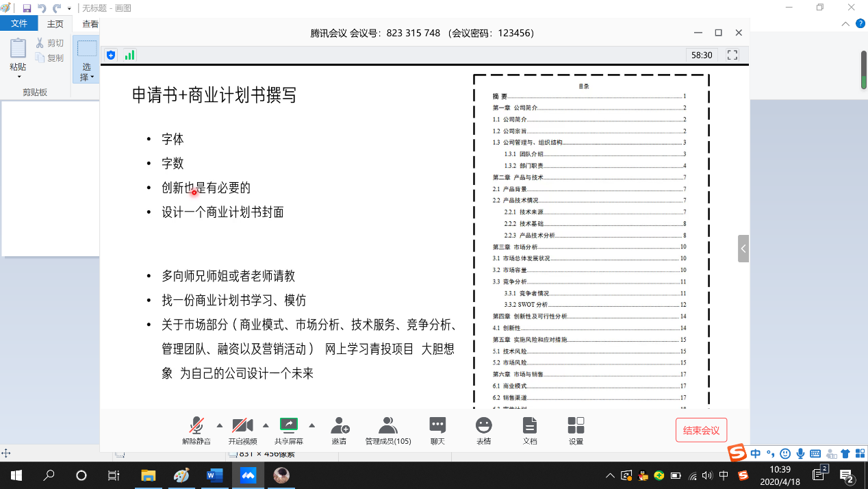
Task: Open 管理成员(105) member management
Action: click(388, 426)
